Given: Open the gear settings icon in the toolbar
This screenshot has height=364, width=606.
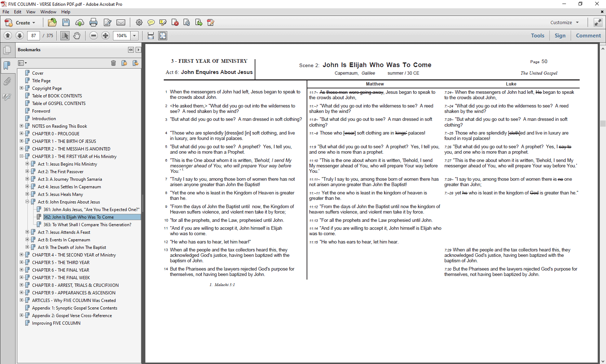Looking at the screenshot, I should click(139, 23).
